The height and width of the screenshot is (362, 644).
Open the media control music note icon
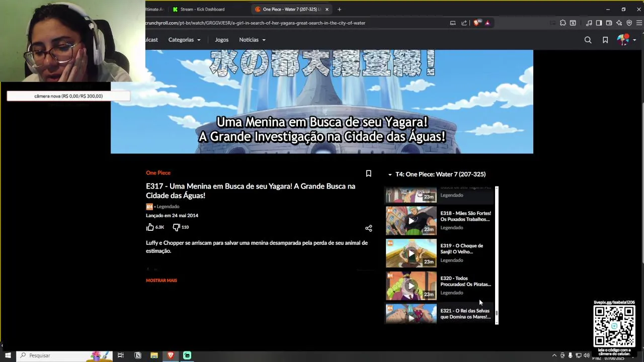coord(589,23)
